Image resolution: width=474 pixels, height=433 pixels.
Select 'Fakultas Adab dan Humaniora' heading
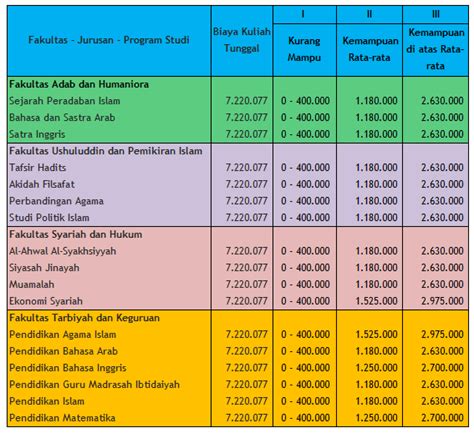pyautogui.click(x=79, y=84)
